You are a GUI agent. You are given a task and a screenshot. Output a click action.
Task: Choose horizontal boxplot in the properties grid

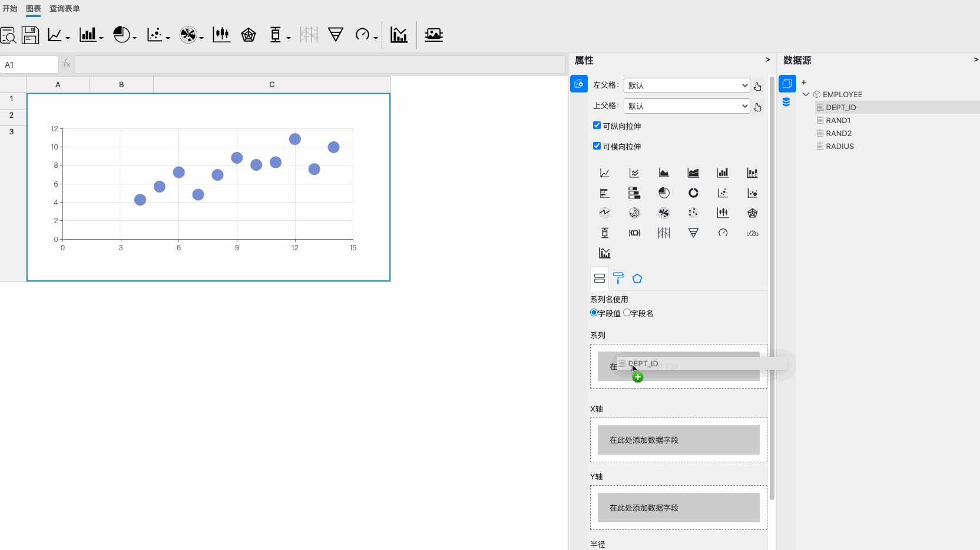click(634, 233)
